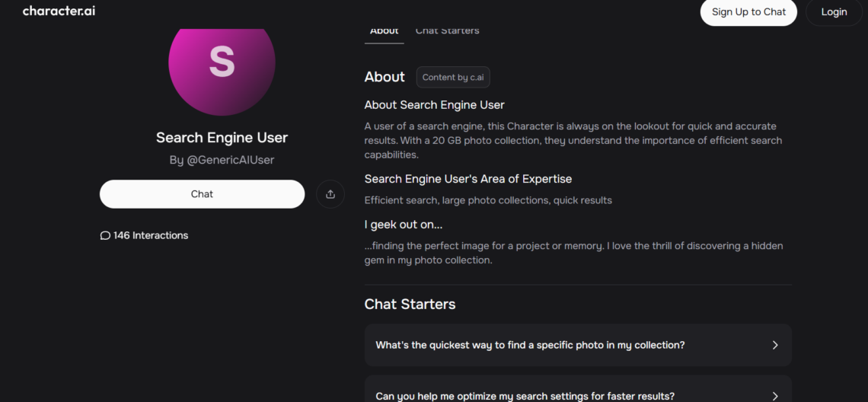
Task: Click the chevron on the optimize search settings starter
Action: point(775,396)
